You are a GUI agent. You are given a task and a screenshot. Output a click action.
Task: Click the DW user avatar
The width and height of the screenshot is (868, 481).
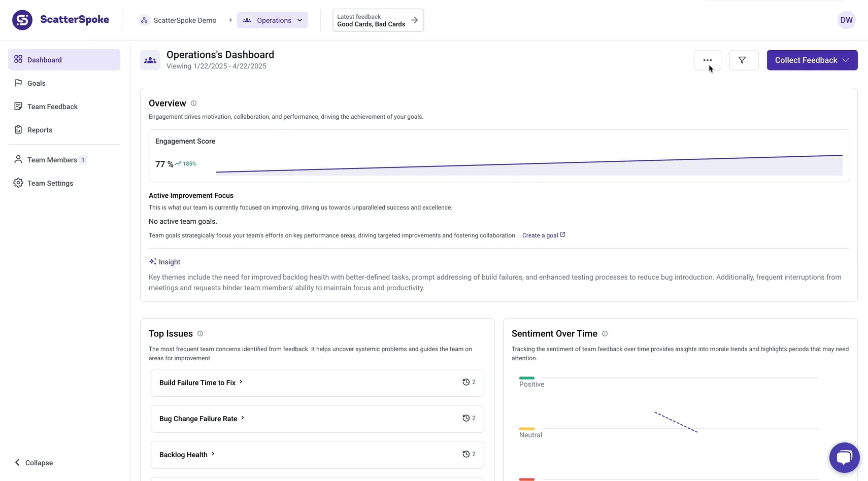[847, 20]
